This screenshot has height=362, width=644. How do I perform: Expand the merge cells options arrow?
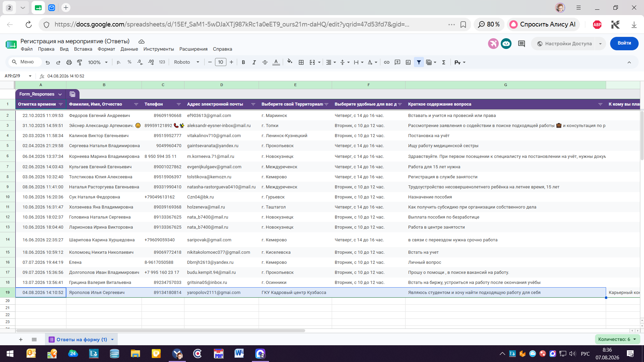(x=319, y=62)
